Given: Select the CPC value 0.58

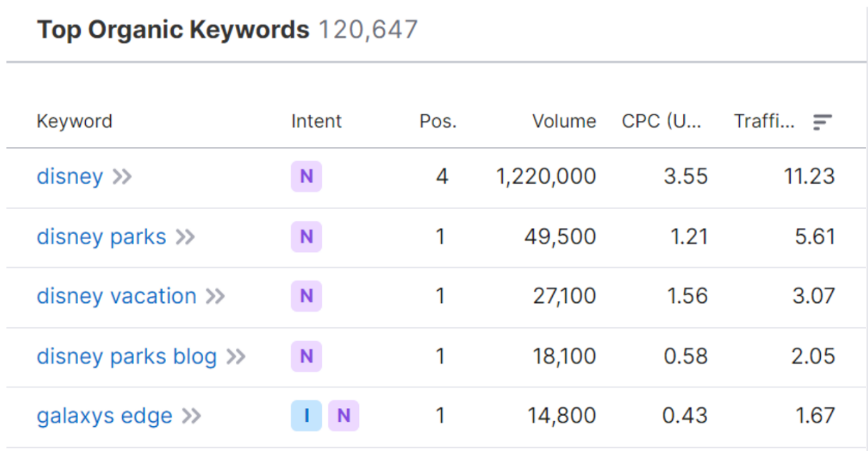Looking at the screenshot, I should (686, 356).
